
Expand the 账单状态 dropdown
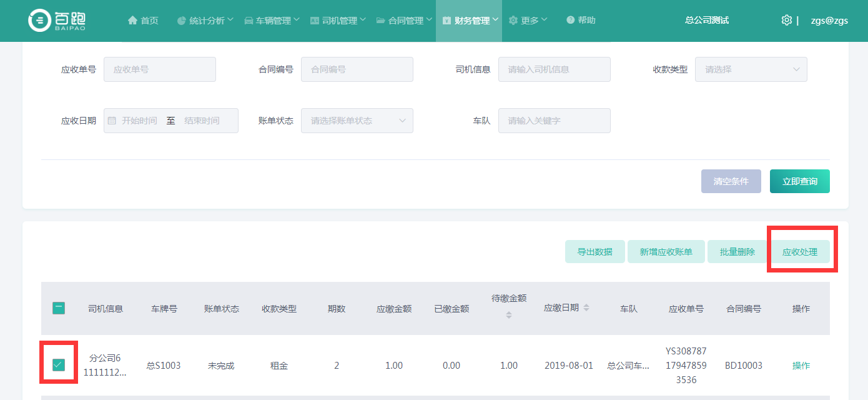tap(357, 121)
